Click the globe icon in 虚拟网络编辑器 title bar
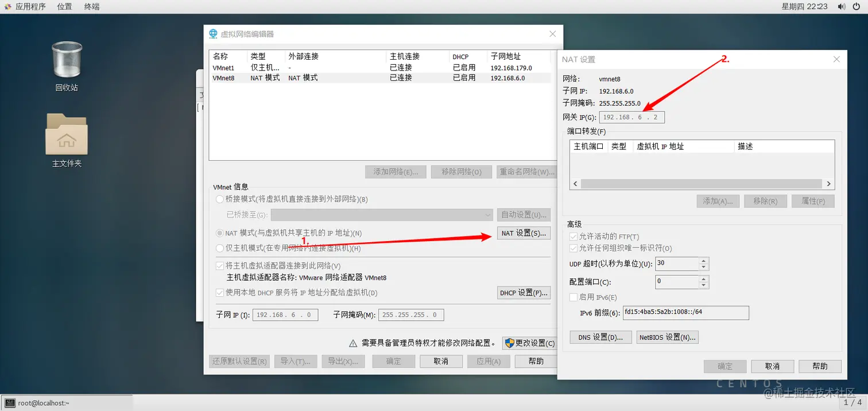868x411 pixels. coord(214,34)
